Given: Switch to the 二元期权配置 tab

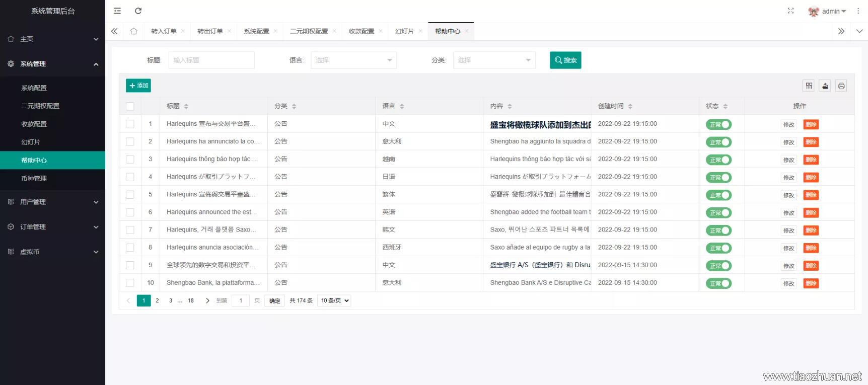Looking at the screenshot, I should 309,31.
